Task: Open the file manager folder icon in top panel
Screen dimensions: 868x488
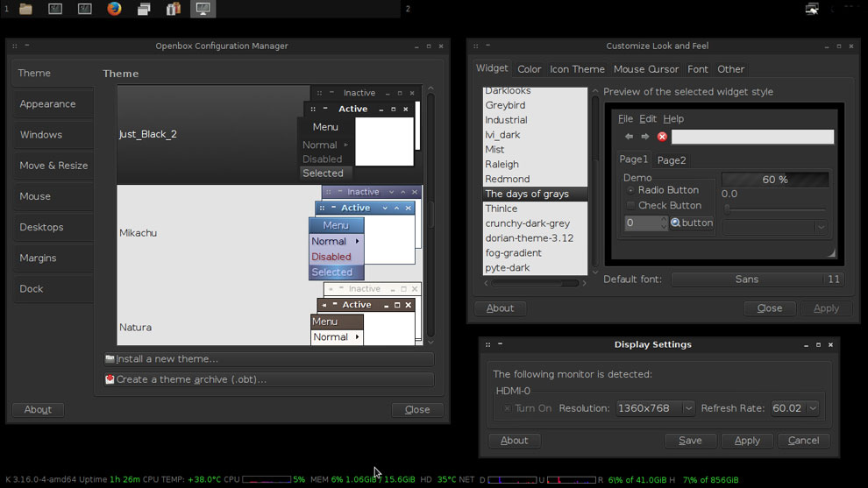Action: pyautogui.click(x=25, y=9)
